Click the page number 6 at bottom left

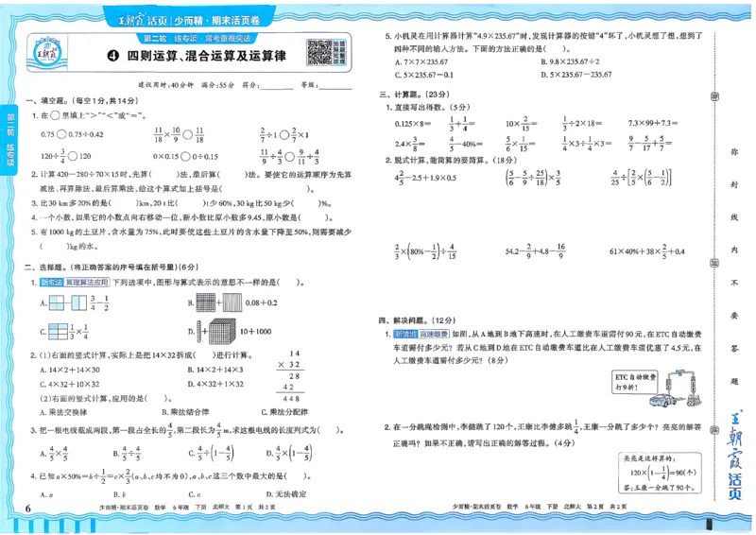[x=28, y=509]
